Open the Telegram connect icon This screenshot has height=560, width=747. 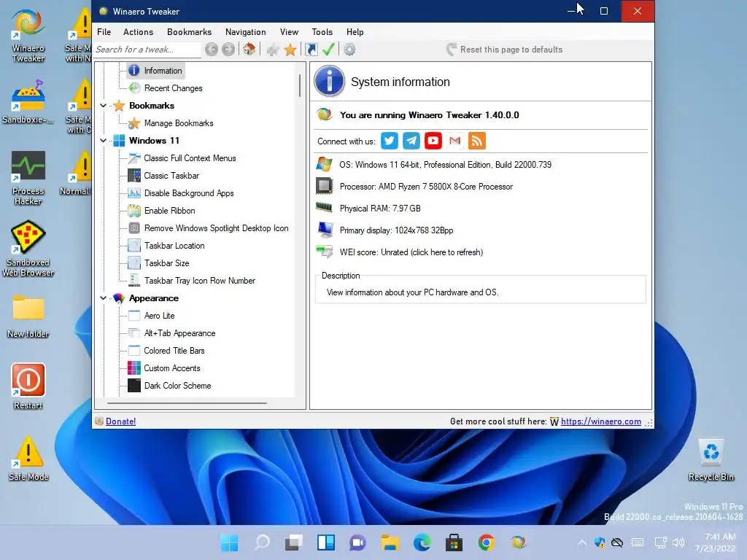click(x=411, y=141)
